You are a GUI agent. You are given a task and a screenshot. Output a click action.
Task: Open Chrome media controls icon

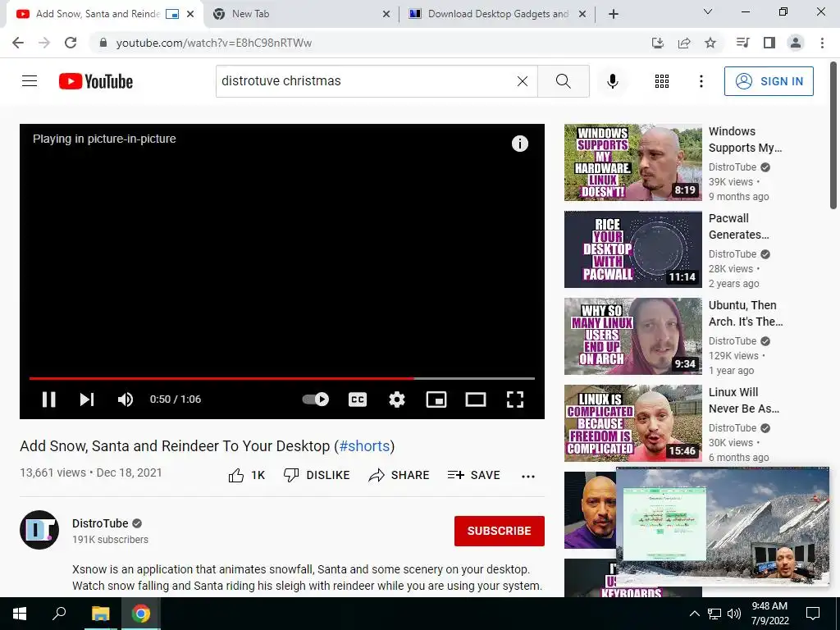pos(742,43)
